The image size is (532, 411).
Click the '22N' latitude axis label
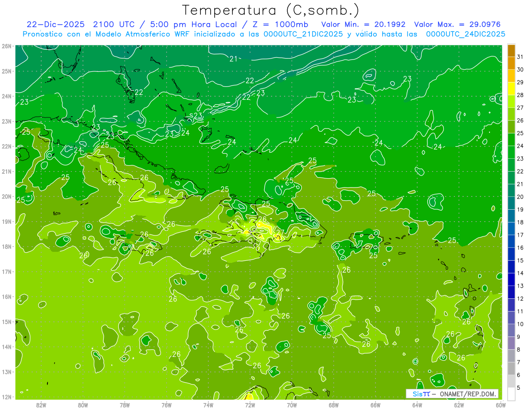pos(7,146)
